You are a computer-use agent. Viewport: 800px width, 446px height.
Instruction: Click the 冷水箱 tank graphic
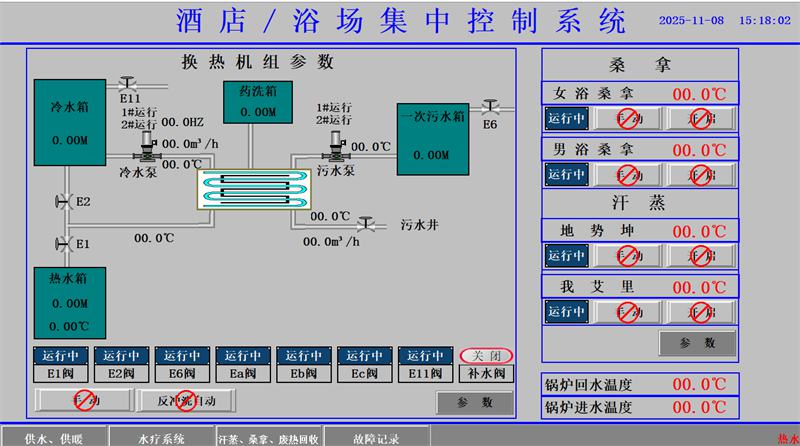[x=69, y=123]
